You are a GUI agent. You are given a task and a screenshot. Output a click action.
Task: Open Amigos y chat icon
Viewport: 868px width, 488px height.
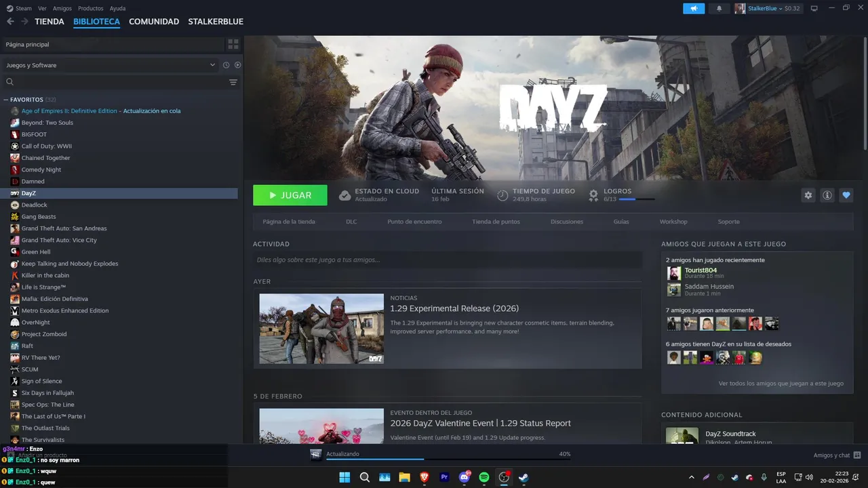tap(857, 455)
